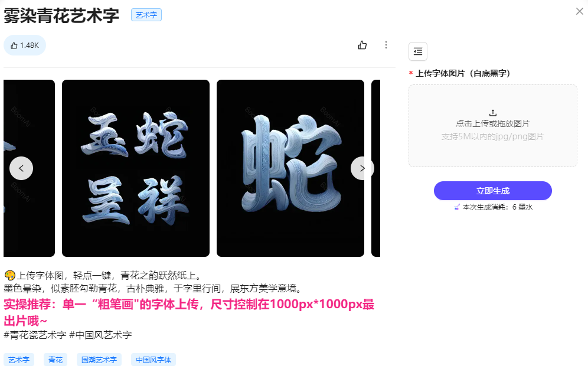Open the large 蛇 character sample image
Viewport: 588px width, 382px height.
coord(290,168)
